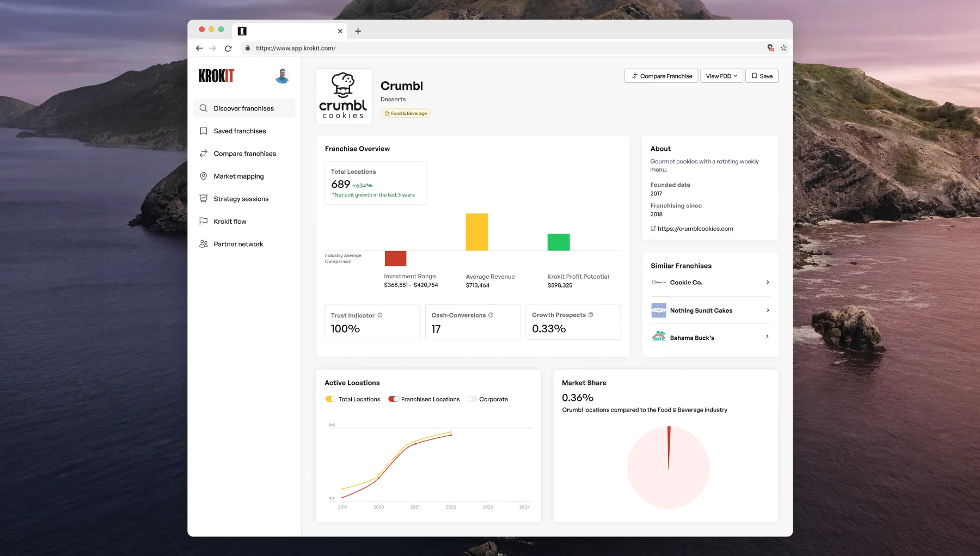Click the green Krokit Profit Potential bar
Screen dimensions: 980x556
click(x=559, y=242)
